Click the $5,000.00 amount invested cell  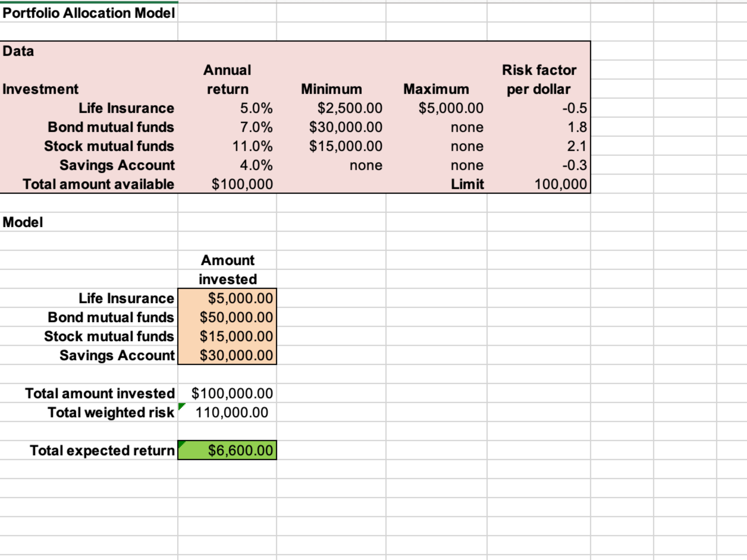(227, 298)
